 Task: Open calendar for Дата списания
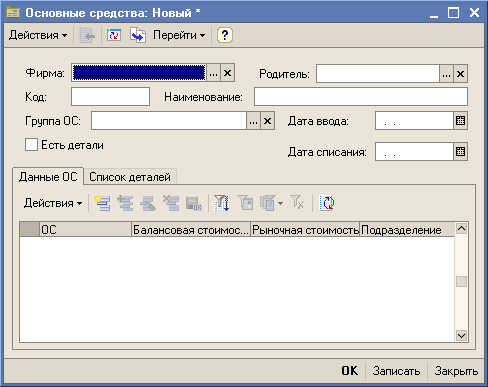[460, 152]
